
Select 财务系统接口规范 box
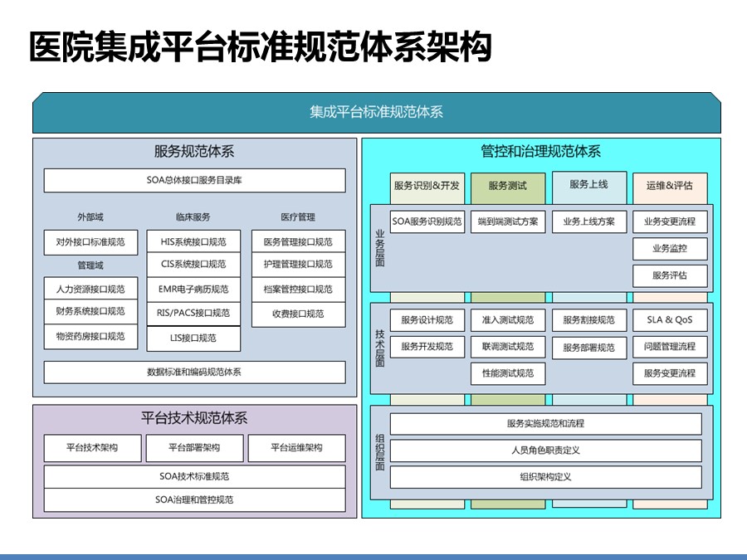90,311
